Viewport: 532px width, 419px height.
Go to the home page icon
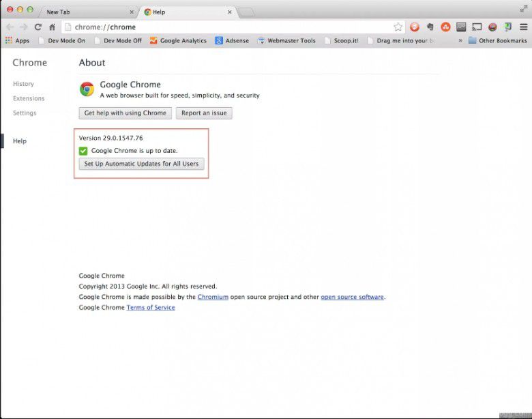pos(52,27)
